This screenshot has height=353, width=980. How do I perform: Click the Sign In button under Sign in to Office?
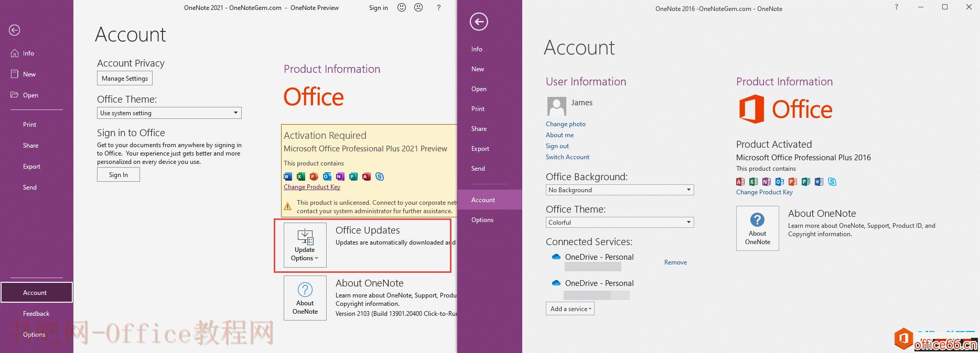[119, 175]
